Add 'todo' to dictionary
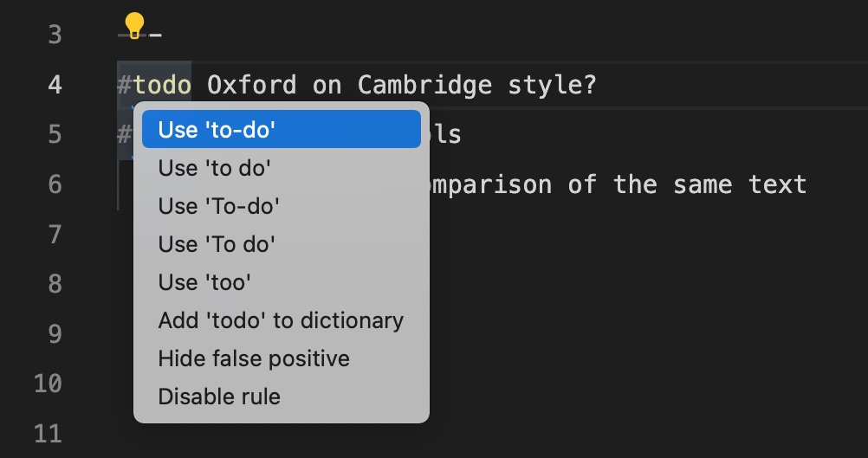 click(282, 320)
